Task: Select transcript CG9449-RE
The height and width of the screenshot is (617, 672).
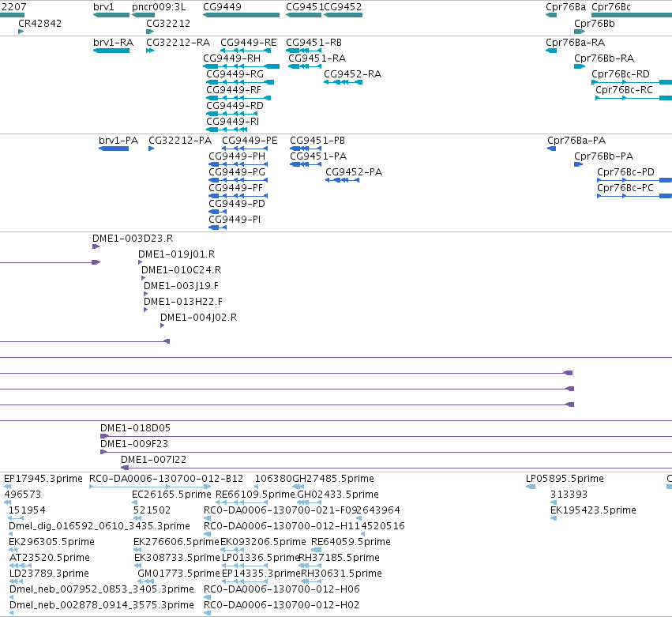Action: tap(249, 43)
